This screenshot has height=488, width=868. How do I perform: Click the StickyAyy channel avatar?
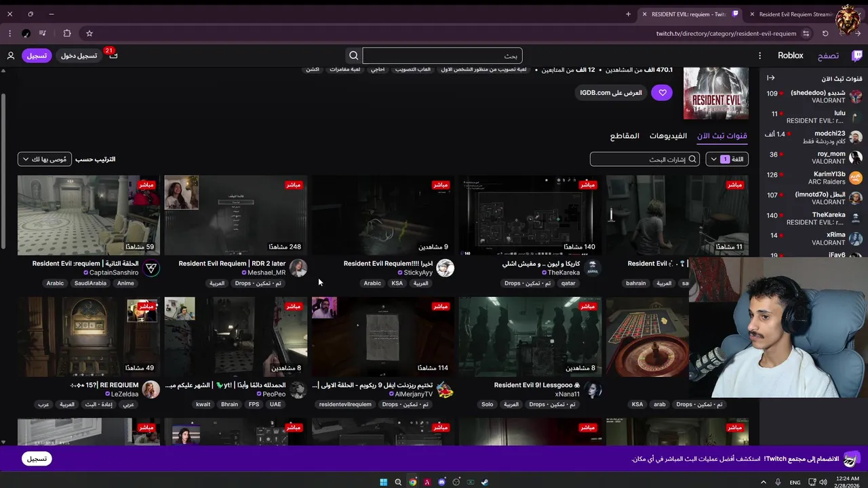pos(446,268)
